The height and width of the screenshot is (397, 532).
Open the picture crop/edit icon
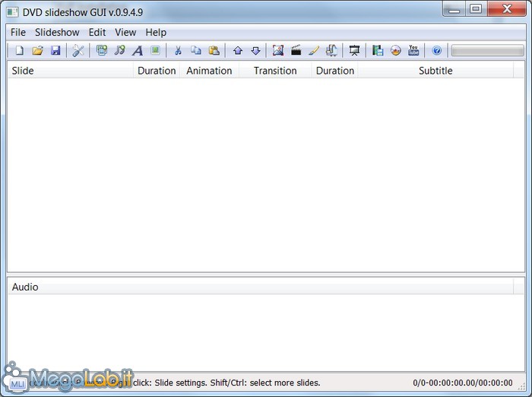point(278,51)
